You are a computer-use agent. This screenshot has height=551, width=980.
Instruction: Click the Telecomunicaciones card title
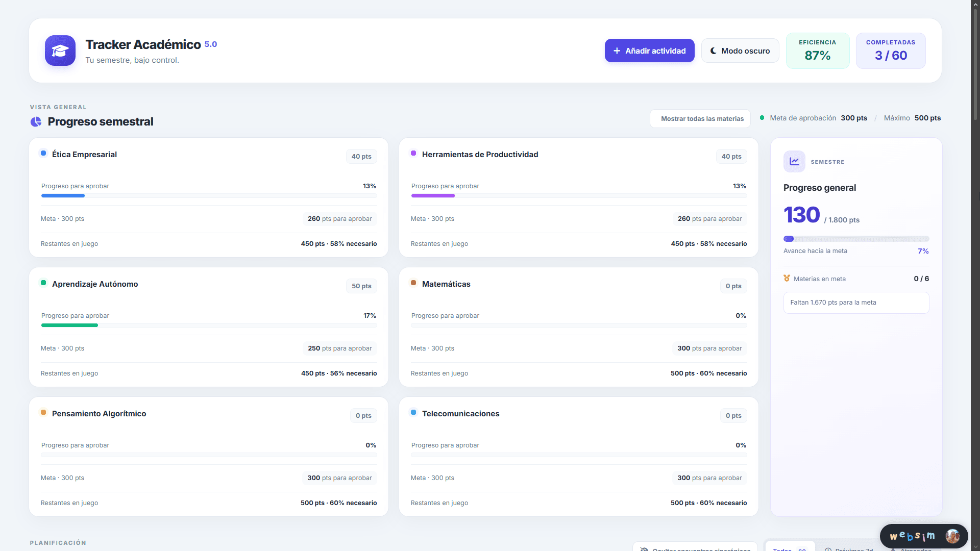tap(460, 414)
